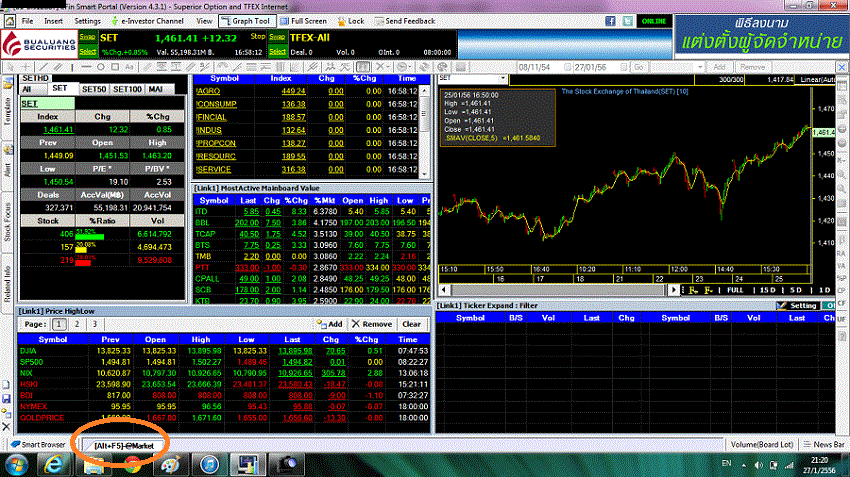Image resolution: width=850 pixels, height=477 pixels.
Task: Click the F+ zoom icon under chart
Action: coord(693,291)
